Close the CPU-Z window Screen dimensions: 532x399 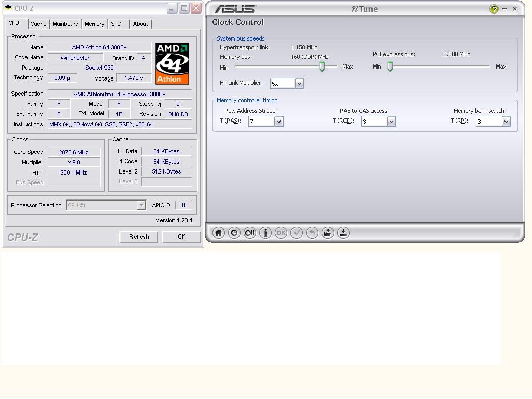point(196,8)
